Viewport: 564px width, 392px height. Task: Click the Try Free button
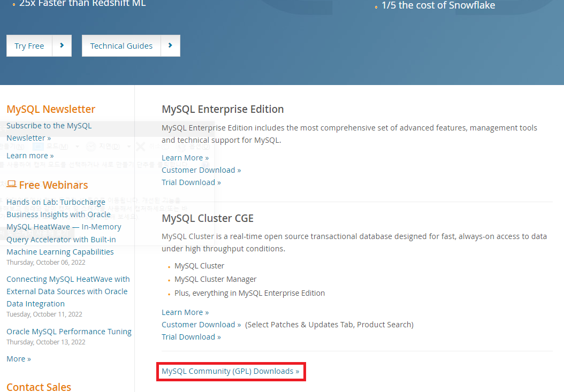(29, 45)
